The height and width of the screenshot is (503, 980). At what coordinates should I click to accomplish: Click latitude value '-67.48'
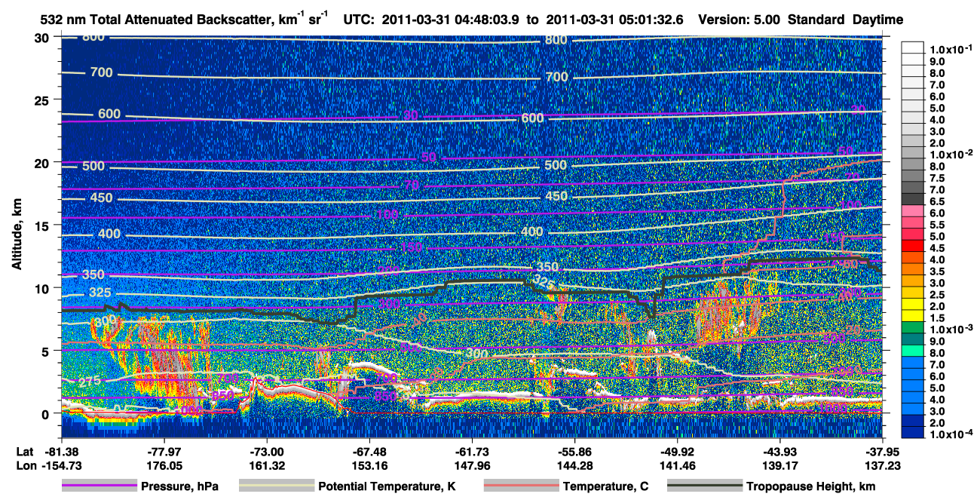coord(369,452)
